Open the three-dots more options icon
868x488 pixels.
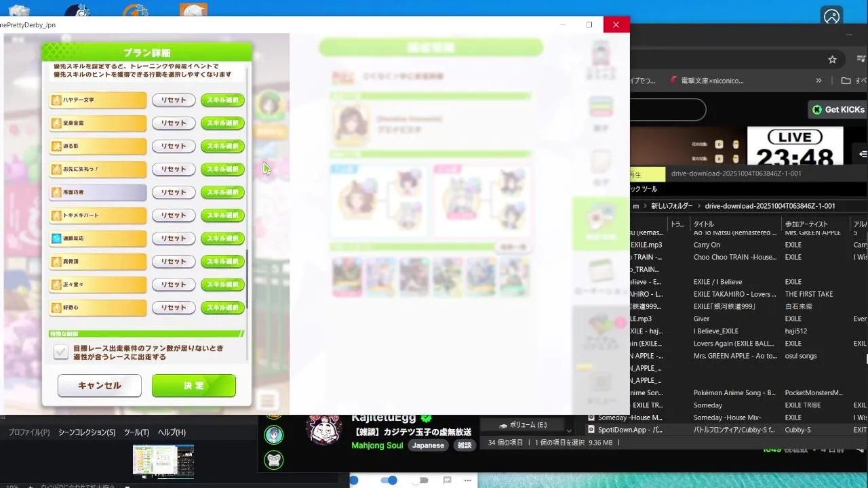tap(468, 481)
